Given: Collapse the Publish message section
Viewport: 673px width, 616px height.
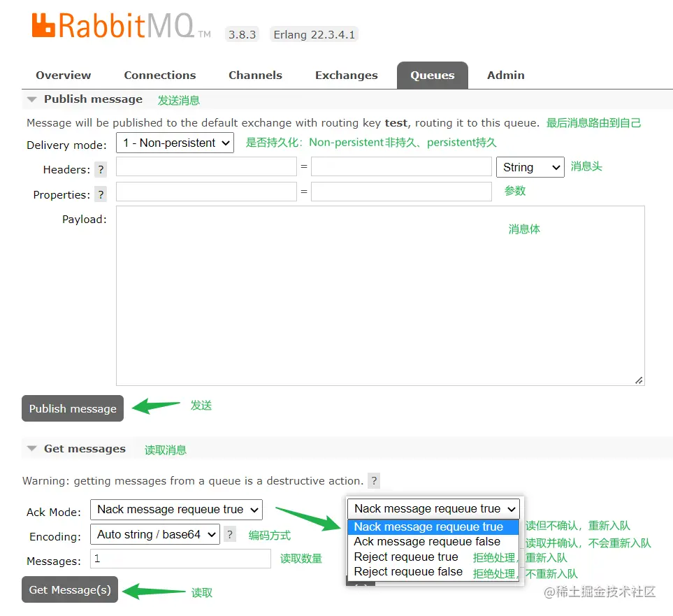Looking at the screenshot, I should coord(85,99).
